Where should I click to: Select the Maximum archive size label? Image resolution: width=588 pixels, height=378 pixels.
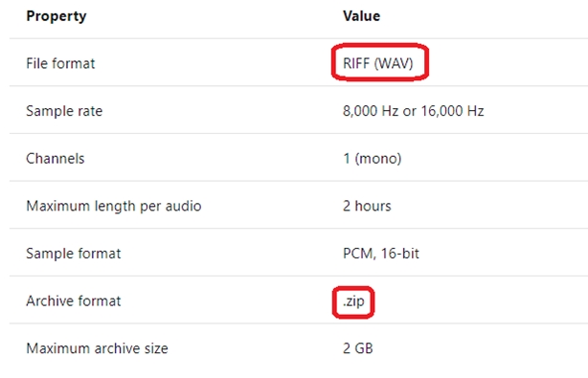97,348
